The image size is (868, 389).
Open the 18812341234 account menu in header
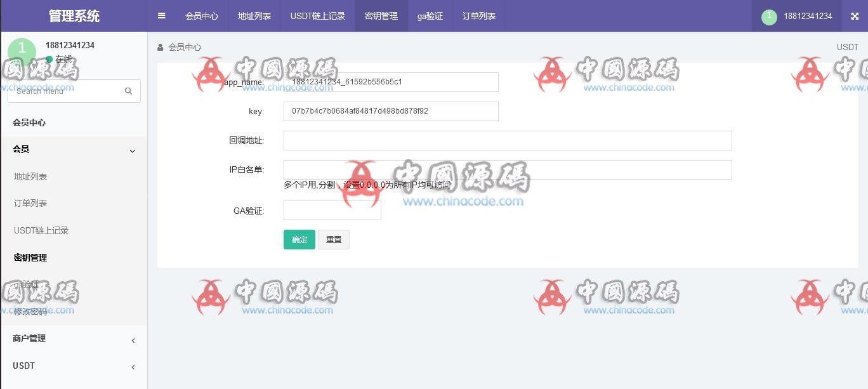click(798, 16)
